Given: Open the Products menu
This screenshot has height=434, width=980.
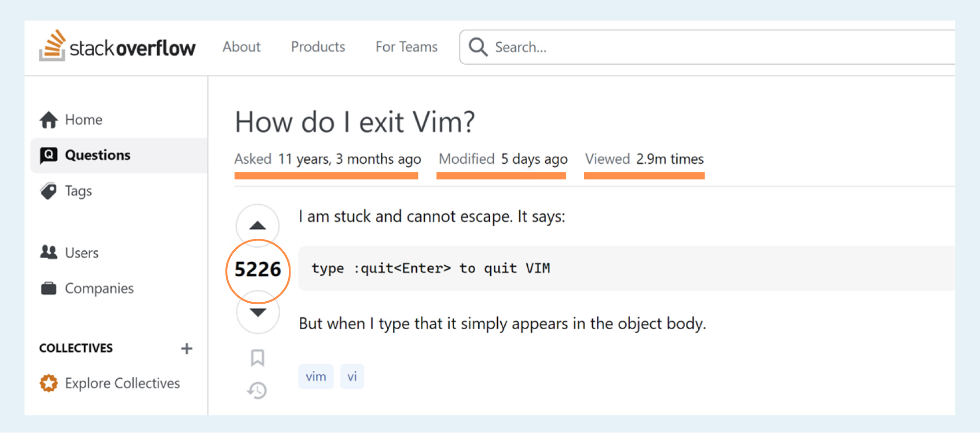Looking at the screenshot, I should [x=318, y=47].
